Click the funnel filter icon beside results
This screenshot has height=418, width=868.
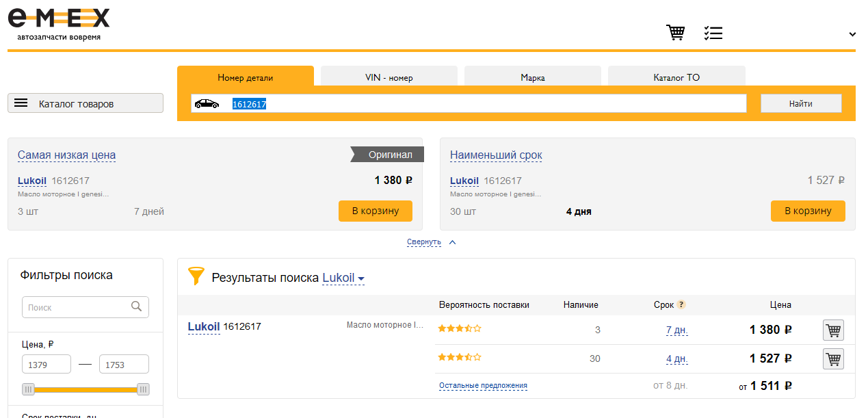(196, 276)
